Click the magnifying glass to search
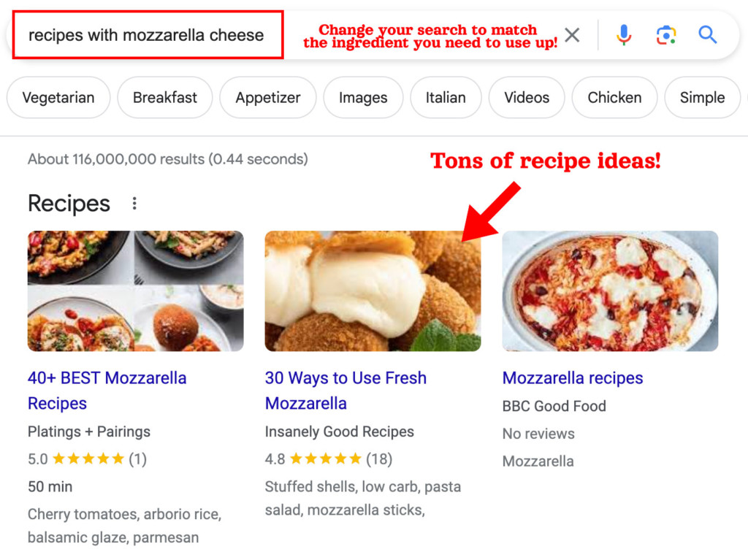The width and height of the screenshot is (748, 560). click(x=707, y=34)
